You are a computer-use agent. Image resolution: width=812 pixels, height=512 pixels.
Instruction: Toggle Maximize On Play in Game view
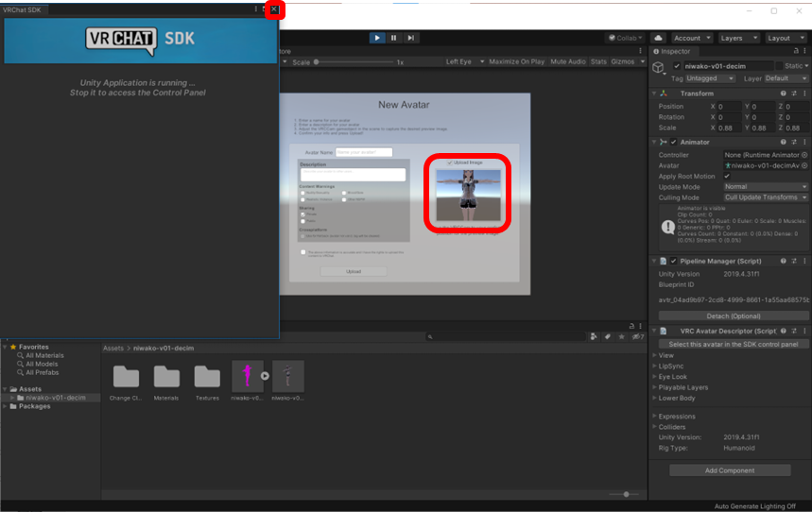(516, 61)
